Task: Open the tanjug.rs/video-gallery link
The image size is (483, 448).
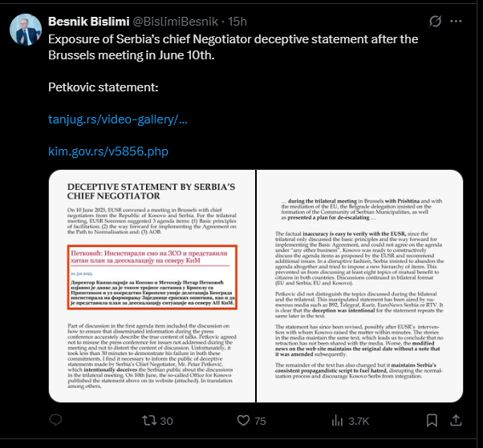Action: pos(118,119)
